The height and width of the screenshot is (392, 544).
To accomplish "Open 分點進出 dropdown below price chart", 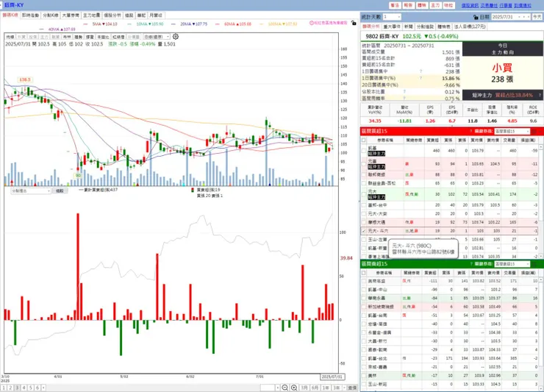I will (x=31, y=191).
